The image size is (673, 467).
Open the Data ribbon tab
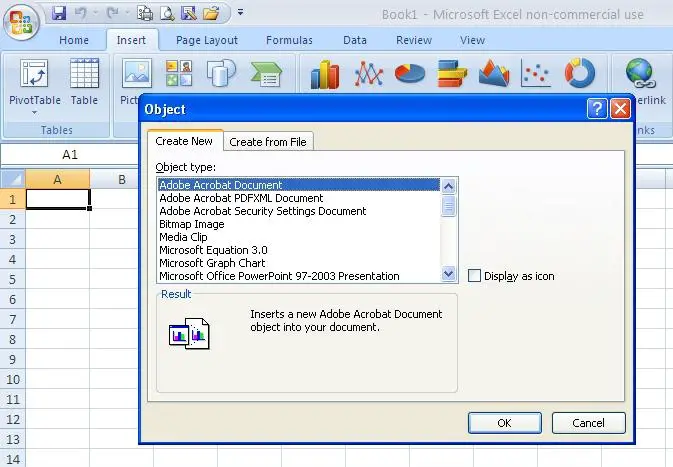coord(355,40)
